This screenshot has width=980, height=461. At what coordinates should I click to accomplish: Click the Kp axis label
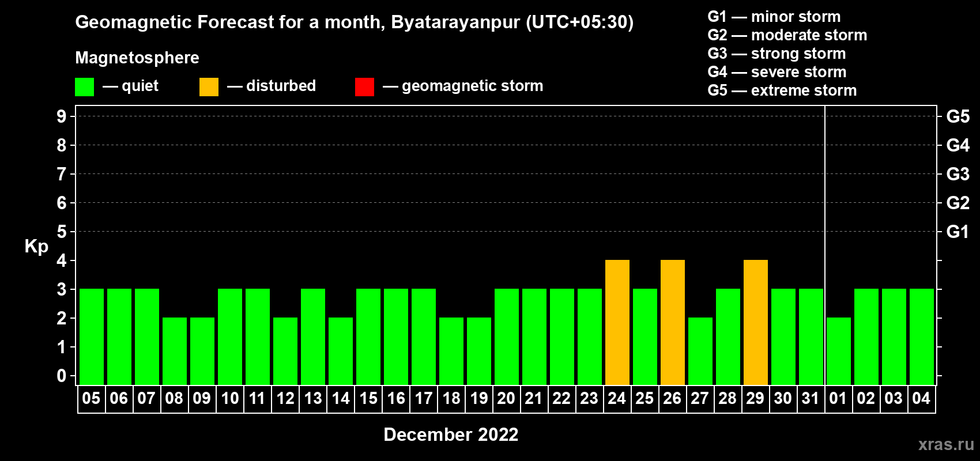click(x=36, y=247)
